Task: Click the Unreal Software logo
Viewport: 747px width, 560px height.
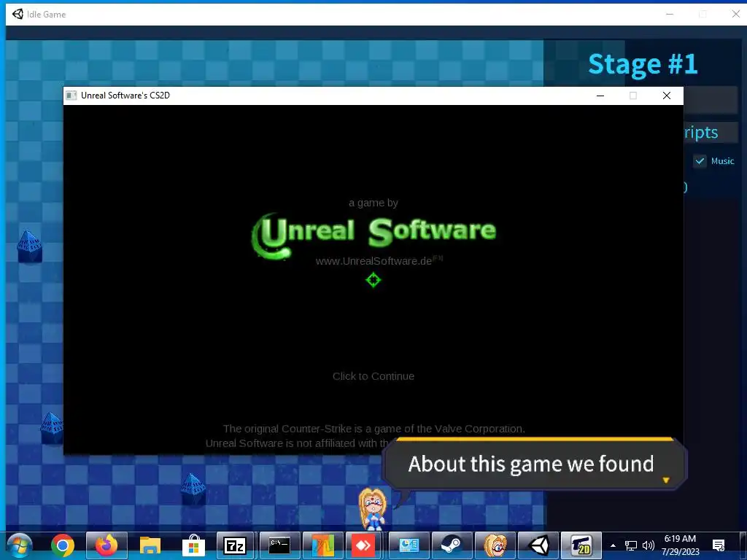Action: coord(373,236)
